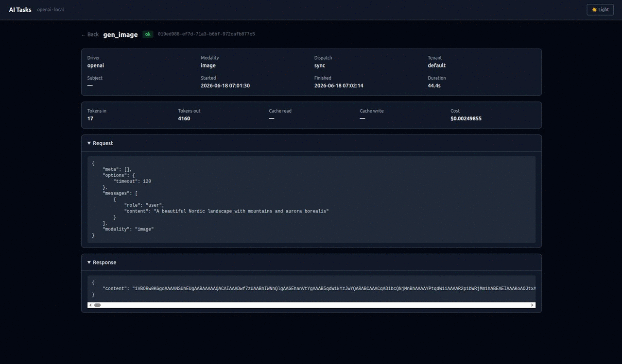This screenshot has width=622, height=364.
Task: Click Finished time 2026-06-18 07:02:14
Action: coord(339,86)
